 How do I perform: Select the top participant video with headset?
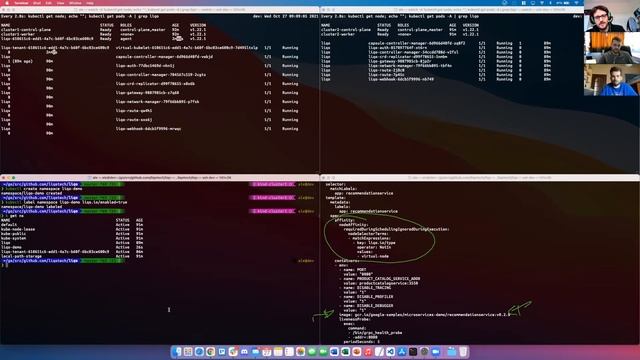612,16
